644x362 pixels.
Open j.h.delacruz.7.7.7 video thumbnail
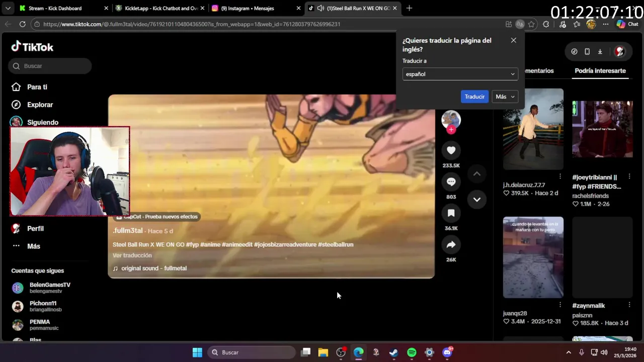tap(533, 129)
